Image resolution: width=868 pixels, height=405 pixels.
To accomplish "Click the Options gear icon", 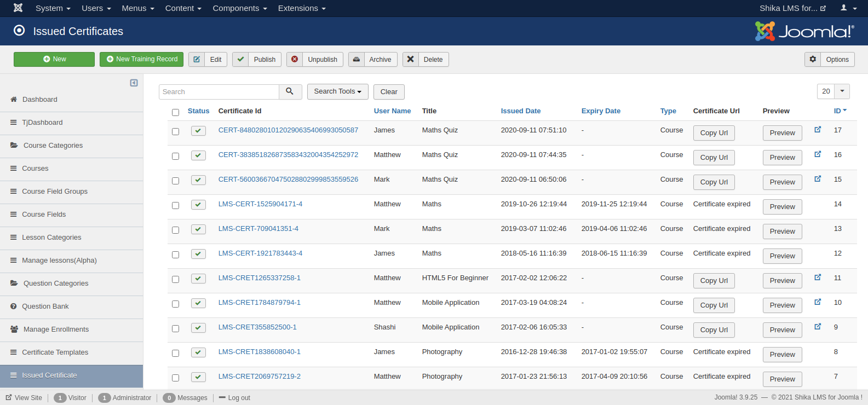I will click(813, 59).
